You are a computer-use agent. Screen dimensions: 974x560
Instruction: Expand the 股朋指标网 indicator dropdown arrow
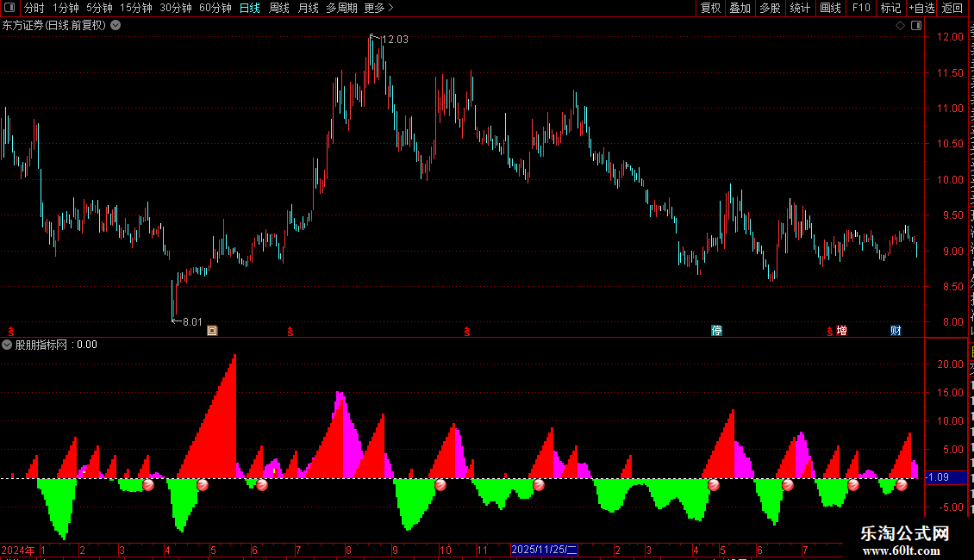coord(7,345)
